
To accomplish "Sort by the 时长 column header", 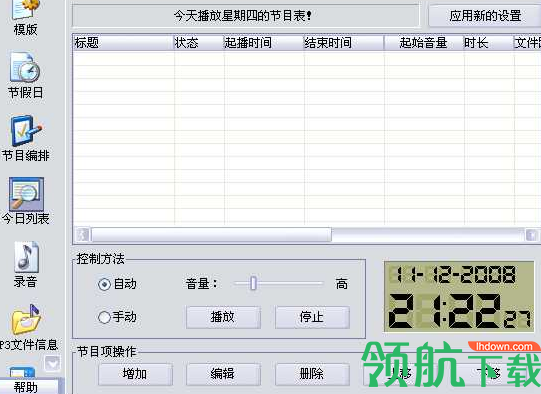I will (x=489, y=43).
